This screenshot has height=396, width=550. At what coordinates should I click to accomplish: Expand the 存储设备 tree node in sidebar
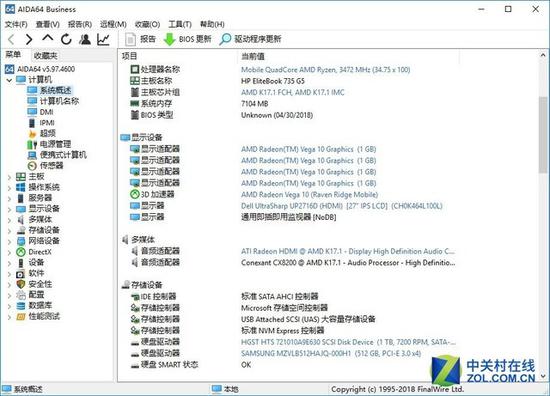click(9, 231)
